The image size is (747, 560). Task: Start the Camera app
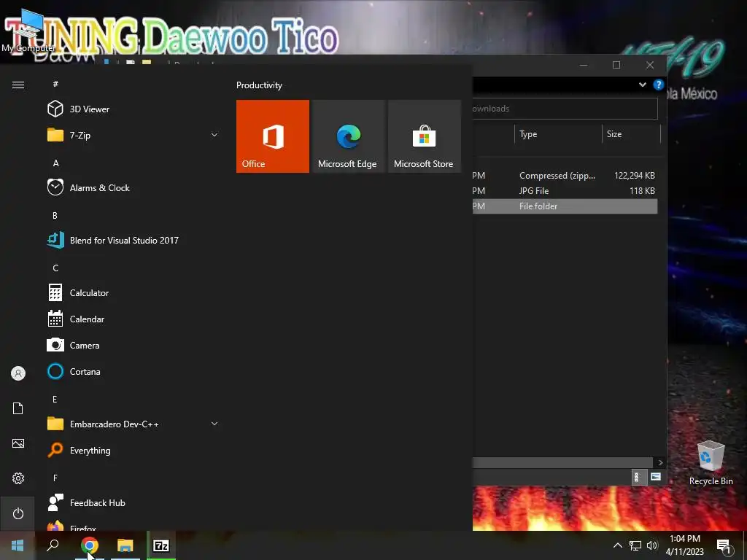(x=133, y=345)
